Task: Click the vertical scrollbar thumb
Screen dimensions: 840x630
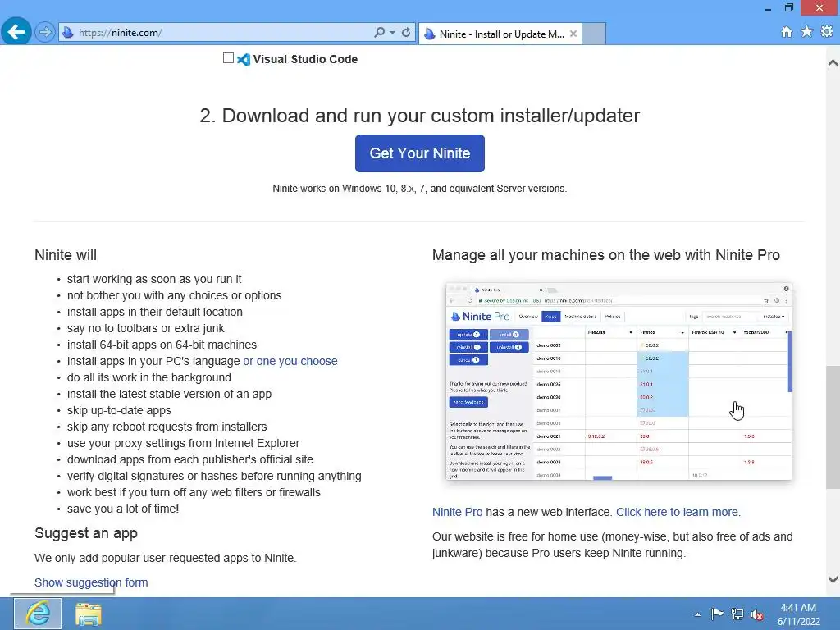Action: click(833, 427)
